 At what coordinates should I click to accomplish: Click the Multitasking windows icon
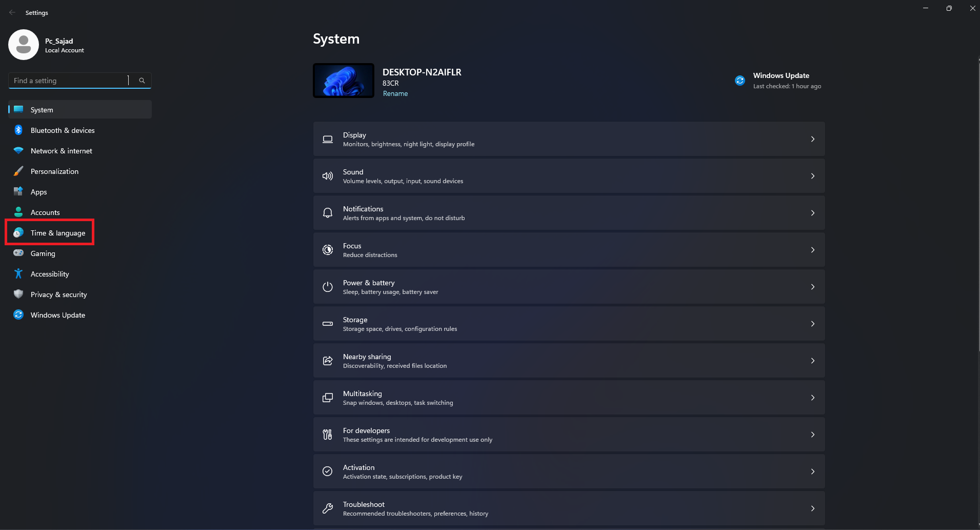[328, 398]
